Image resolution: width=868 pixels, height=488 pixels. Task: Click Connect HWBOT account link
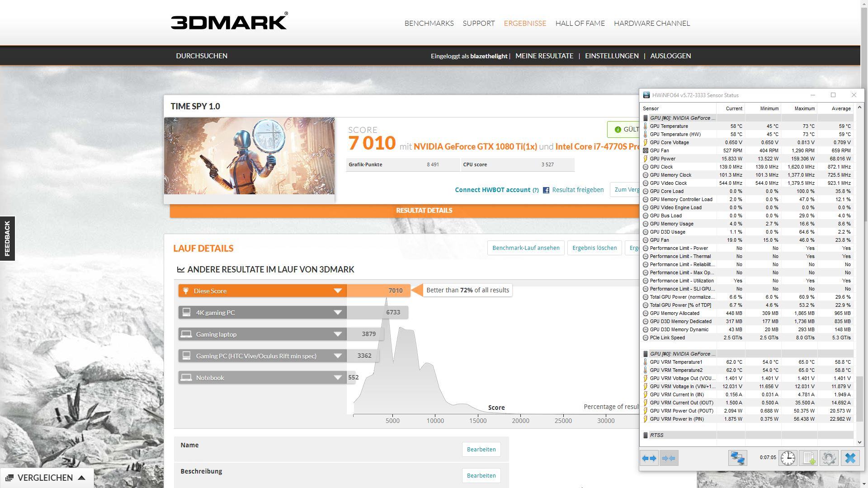pos(492,190)
